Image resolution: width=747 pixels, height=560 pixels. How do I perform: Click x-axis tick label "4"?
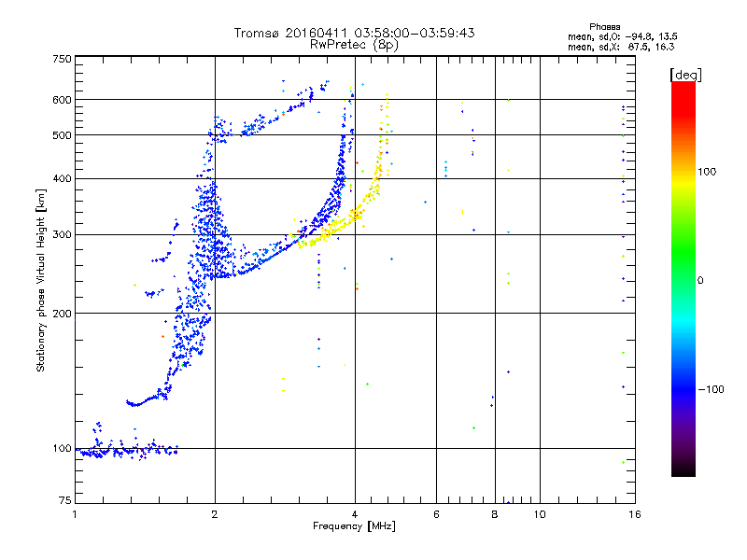coord(355,514)
